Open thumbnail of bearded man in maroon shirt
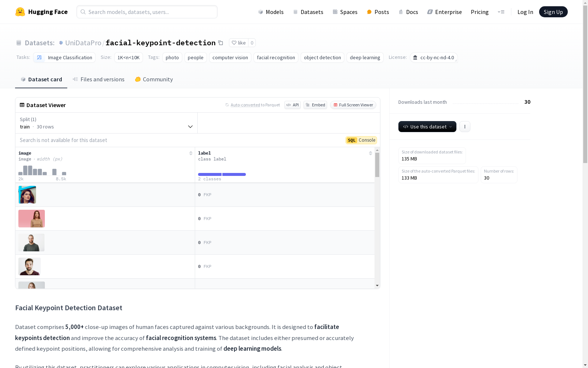This screenshot has height=368, width=588. 29,266
